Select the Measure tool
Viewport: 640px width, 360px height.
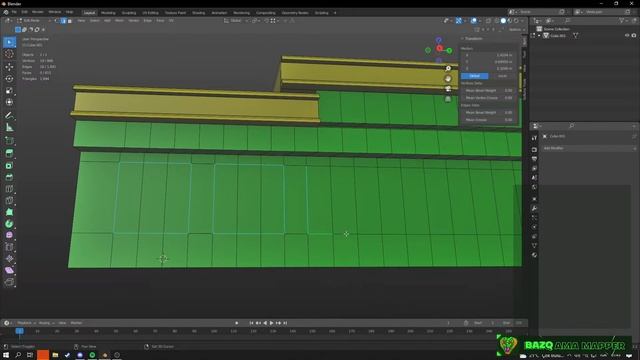[9, 127]
